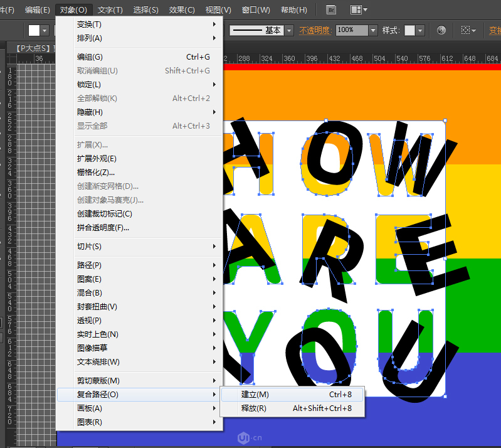Click the orange 不透明度 link

point(316,30)
